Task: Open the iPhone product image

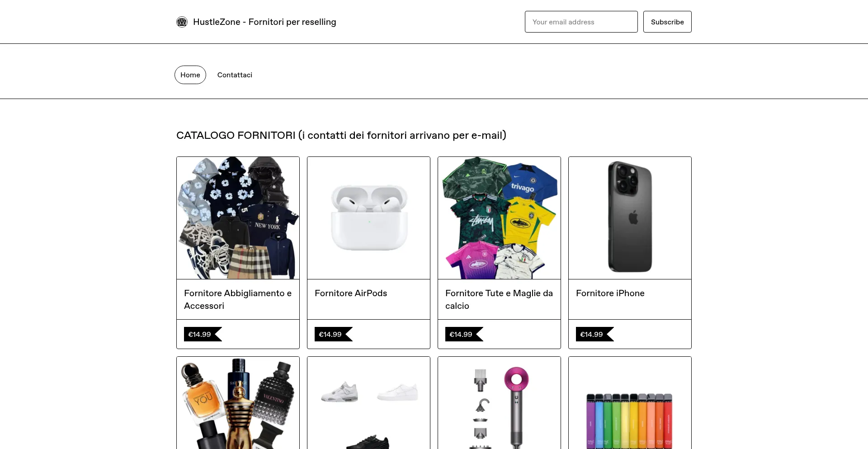Action: pos(630,218)
